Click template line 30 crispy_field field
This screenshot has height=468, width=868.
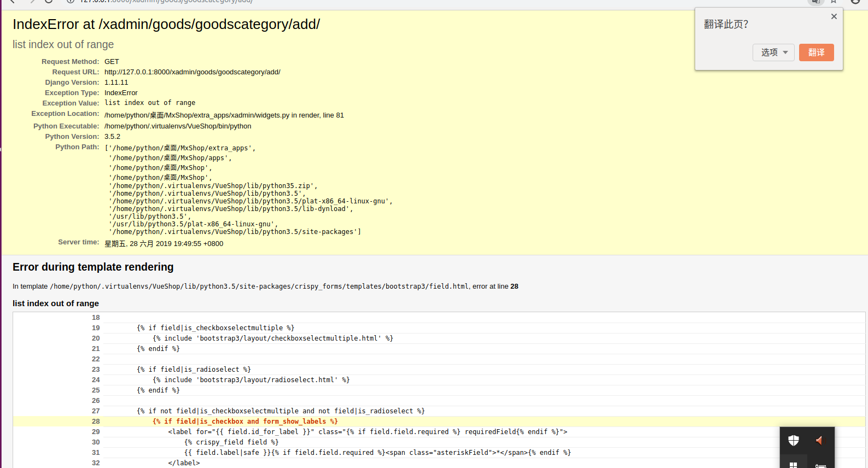click(x=231, y=442)
